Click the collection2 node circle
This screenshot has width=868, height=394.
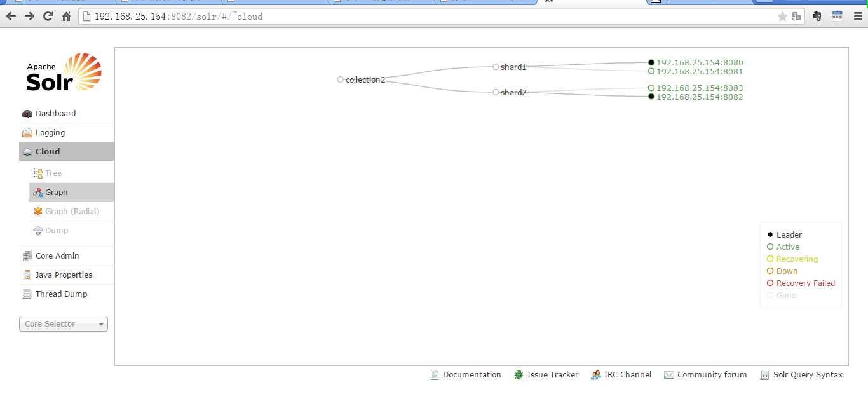341,79
